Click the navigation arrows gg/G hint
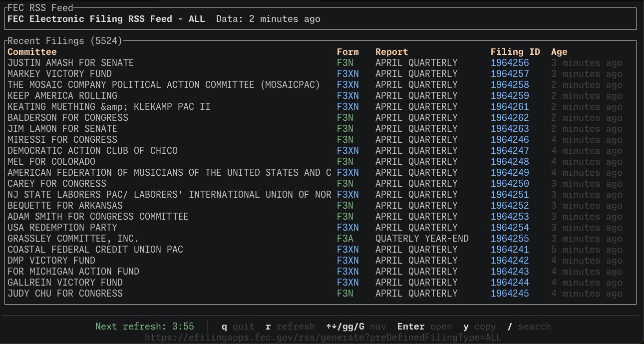Screen dimensions: 644x344 [356, 327]
